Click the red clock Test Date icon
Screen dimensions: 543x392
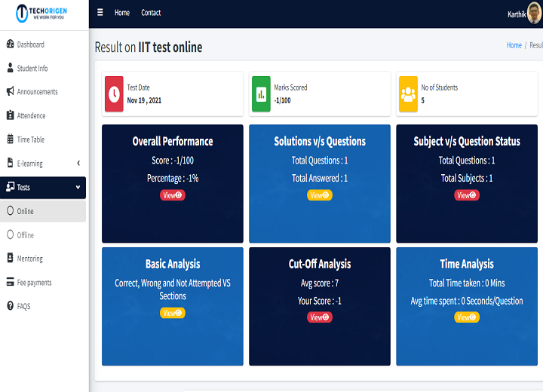tap(114, 93)
